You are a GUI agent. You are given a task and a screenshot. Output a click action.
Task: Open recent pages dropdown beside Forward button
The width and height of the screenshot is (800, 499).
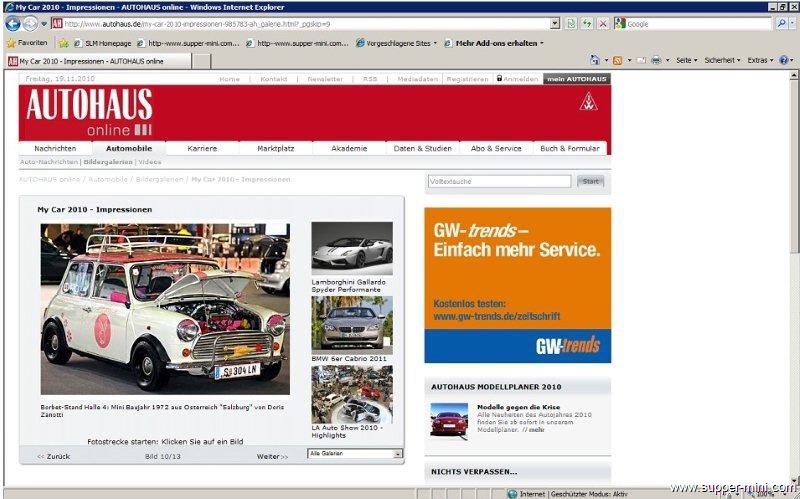[x=44, y=24]
